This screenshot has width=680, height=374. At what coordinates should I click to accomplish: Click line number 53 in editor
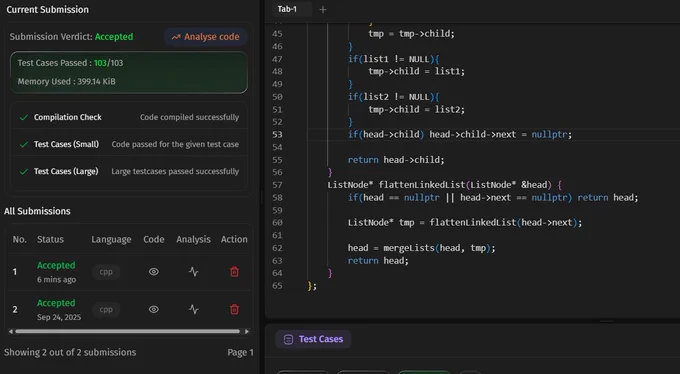tap(277, 135)
